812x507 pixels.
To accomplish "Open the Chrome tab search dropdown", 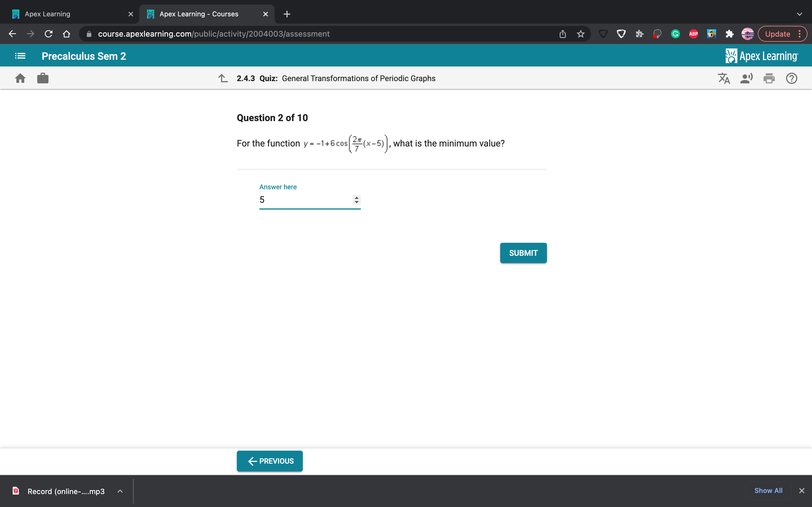I will pos(799,14).
